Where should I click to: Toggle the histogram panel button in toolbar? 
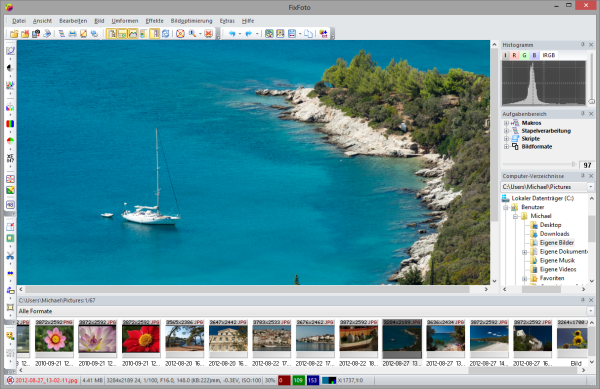[133, 34]
